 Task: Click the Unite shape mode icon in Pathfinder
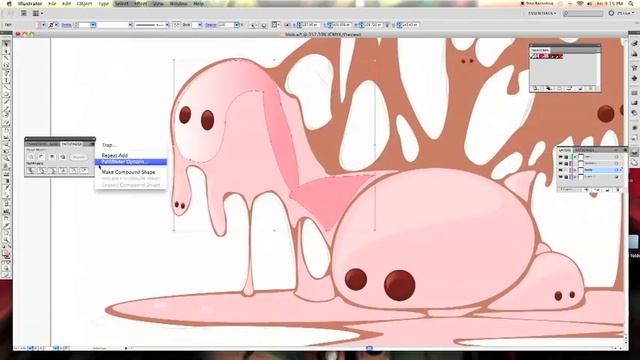[x=30, y=157]
